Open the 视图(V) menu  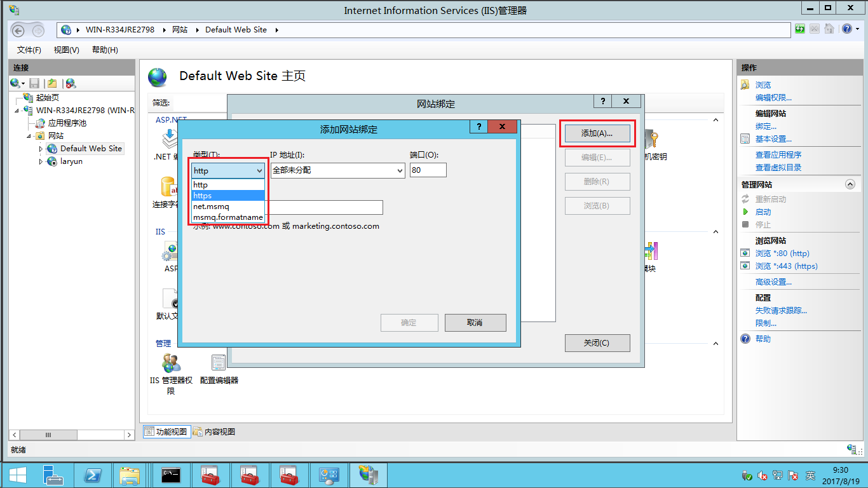pyautogui.click(x=66, y=50)
